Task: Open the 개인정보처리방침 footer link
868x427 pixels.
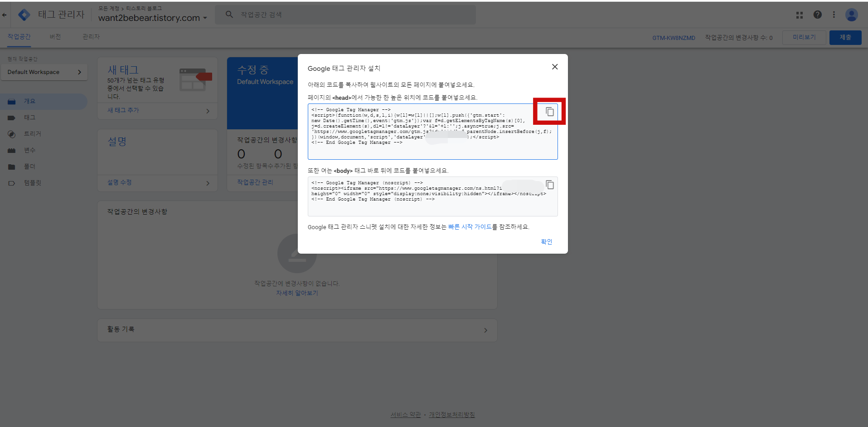Action: point(452,415)
